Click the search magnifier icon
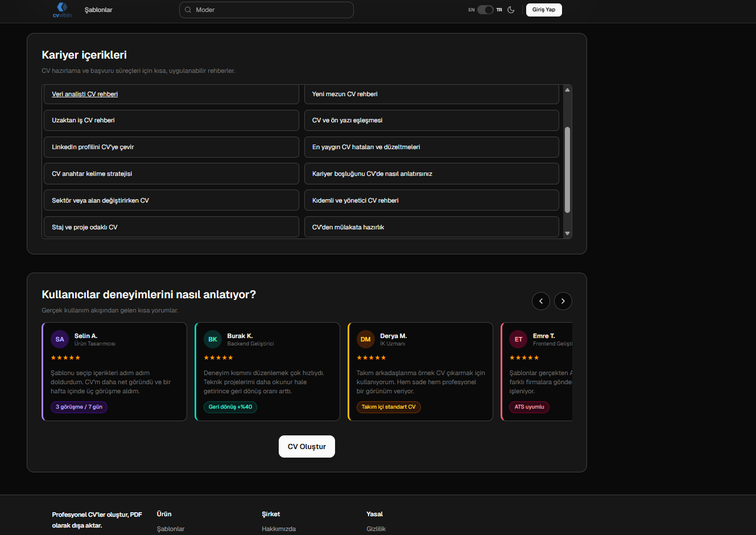 point(188,10)
